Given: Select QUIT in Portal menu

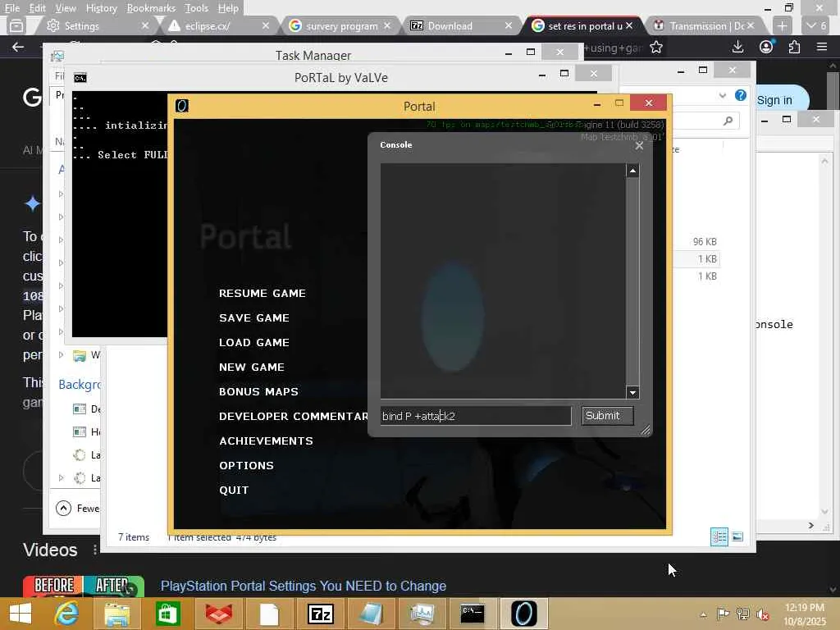Looking at the screenshot, I should [234, 491].
